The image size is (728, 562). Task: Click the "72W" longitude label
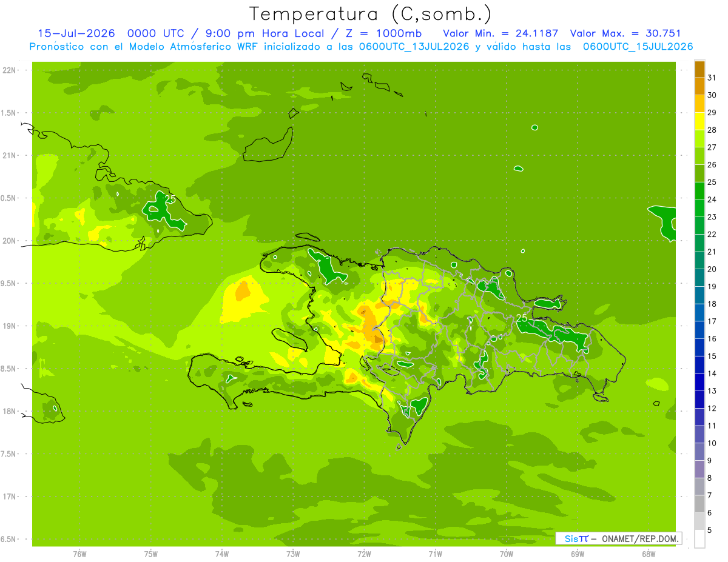pos(364,553)
